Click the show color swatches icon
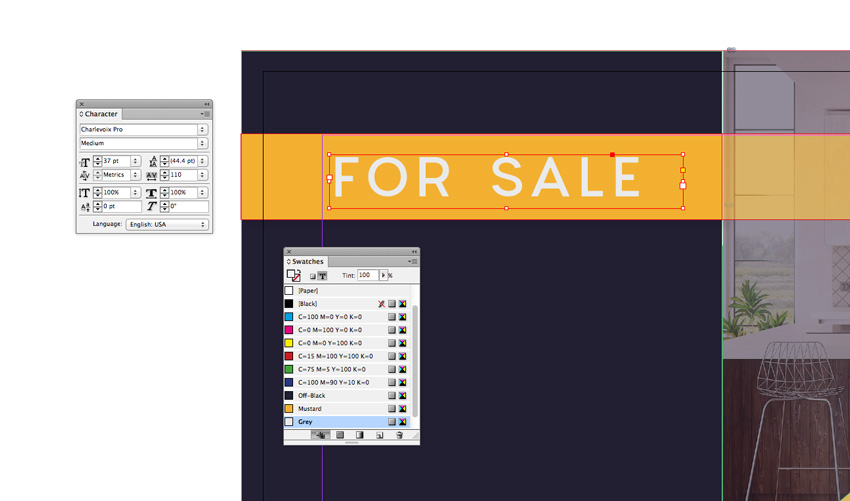Screen dimensions: 850x501 [340, 435]
